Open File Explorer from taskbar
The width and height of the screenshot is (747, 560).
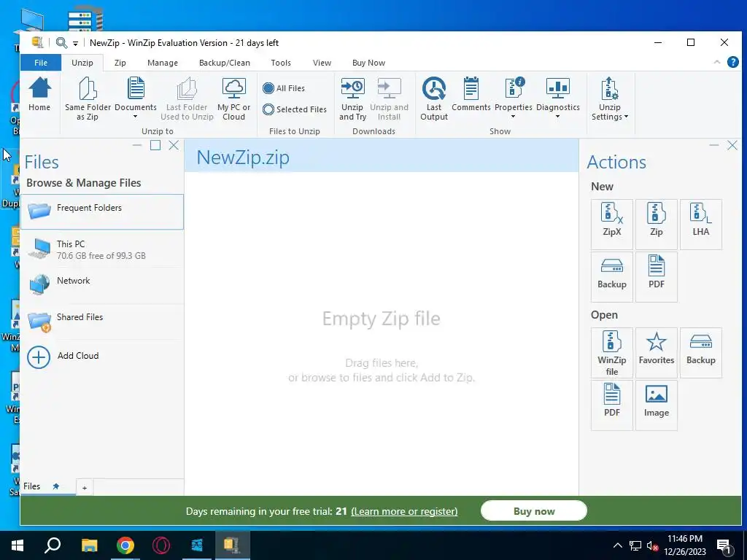click(89, 545)
